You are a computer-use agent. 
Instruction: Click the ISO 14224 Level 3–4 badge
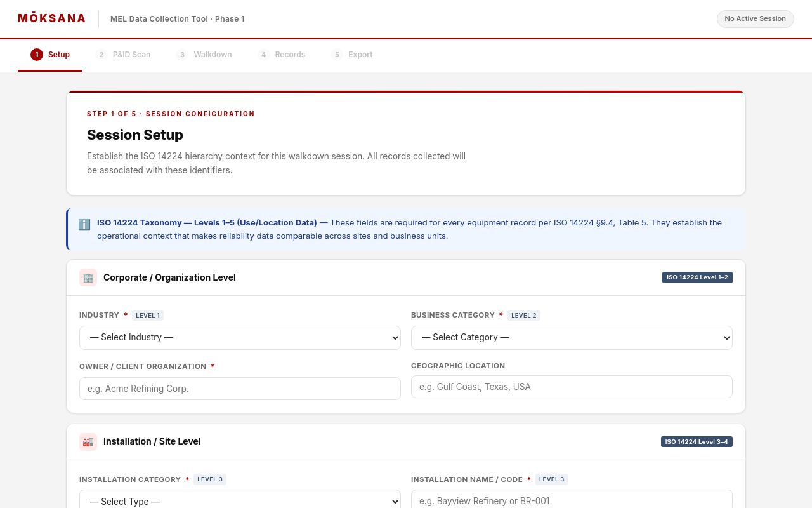pyautogui.click(x=697, y=442)
